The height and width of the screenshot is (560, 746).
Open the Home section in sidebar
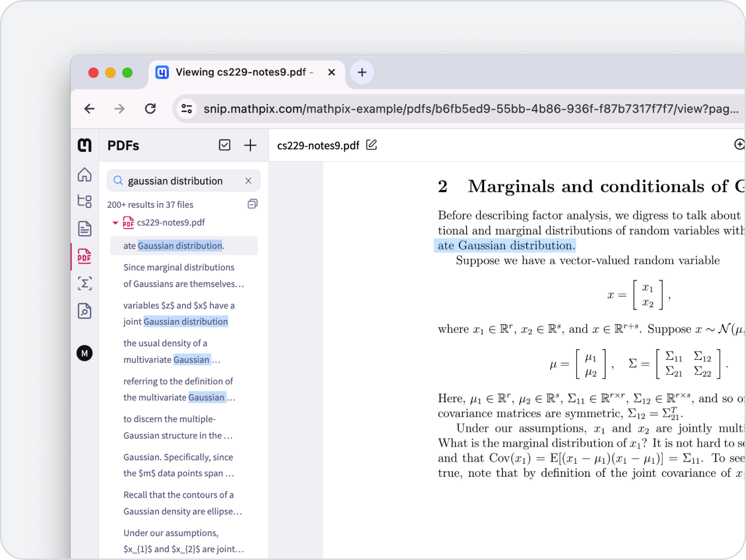point(85,174)
